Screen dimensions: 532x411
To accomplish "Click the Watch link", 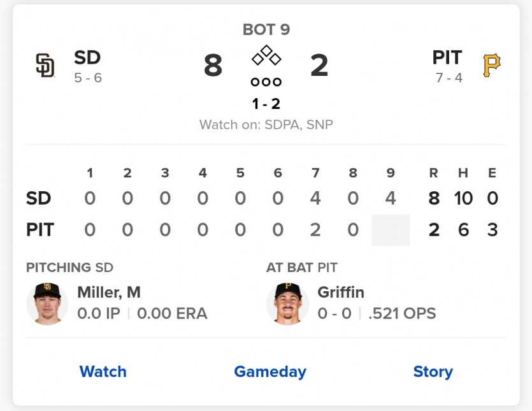I will coord(103,371).
